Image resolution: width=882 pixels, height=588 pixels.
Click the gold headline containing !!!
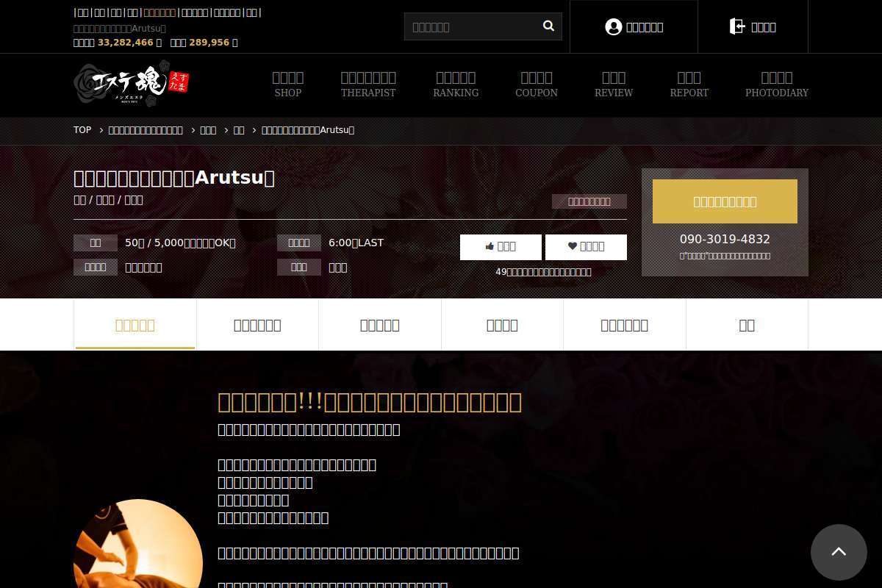pos(370,402)
